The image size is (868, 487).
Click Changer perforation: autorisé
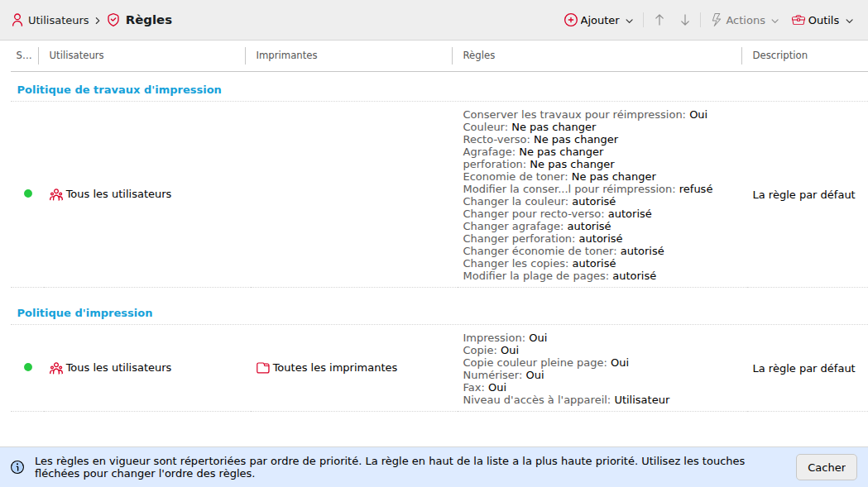pos(543,238)
